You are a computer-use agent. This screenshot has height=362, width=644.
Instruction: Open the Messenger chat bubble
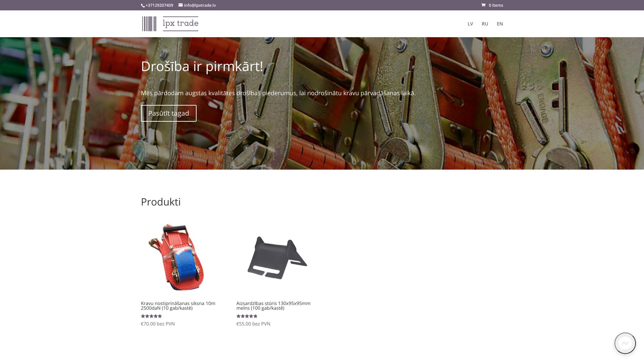click(625, 343)
